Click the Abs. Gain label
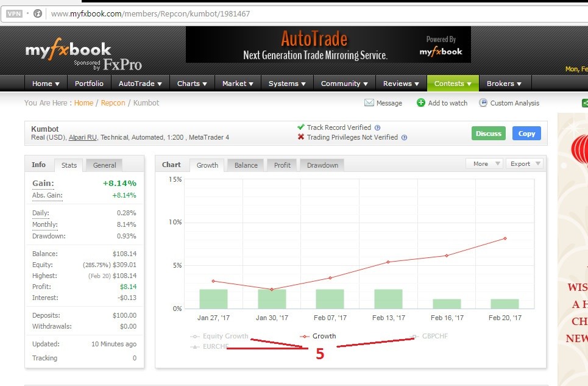This screenshot has width=588, height=386. click(x=48, y=195)
